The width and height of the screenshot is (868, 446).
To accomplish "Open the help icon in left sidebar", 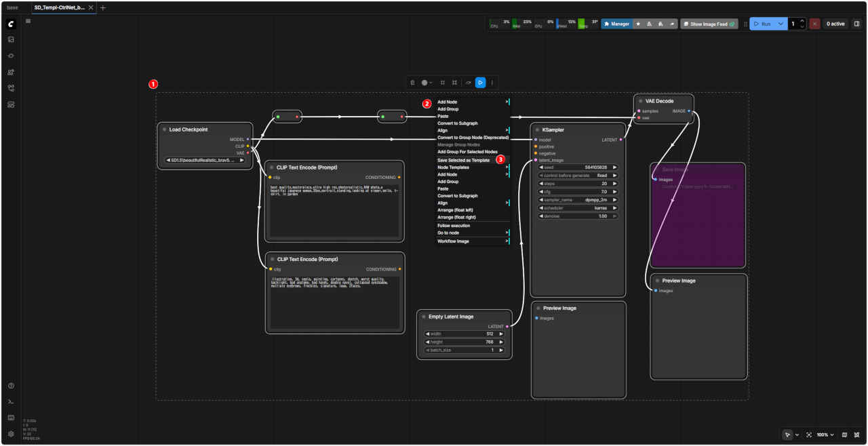I will (11, 386).
